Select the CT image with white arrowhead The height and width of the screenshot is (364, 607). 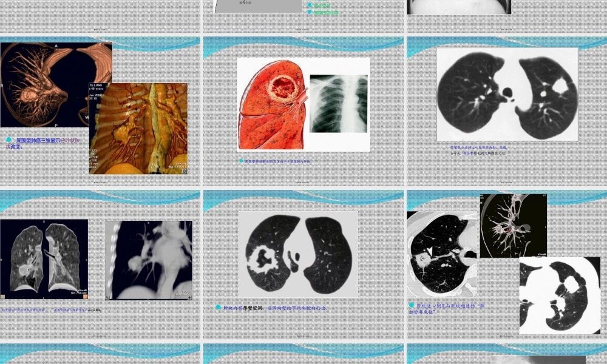coord(443,254)
